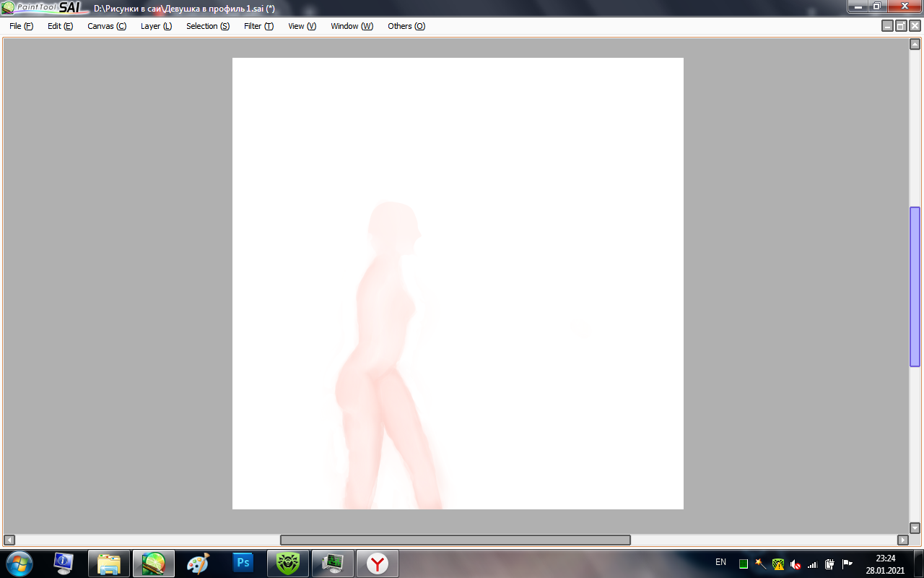Open Windows Explorer folder in taskbar

click(108, 563)
